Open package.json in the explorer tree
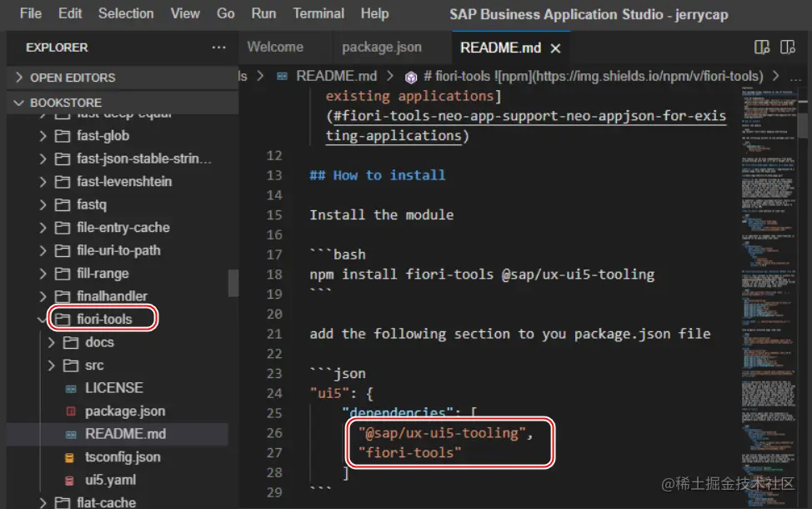Viewport: 812px width, 509px height. 125,411
